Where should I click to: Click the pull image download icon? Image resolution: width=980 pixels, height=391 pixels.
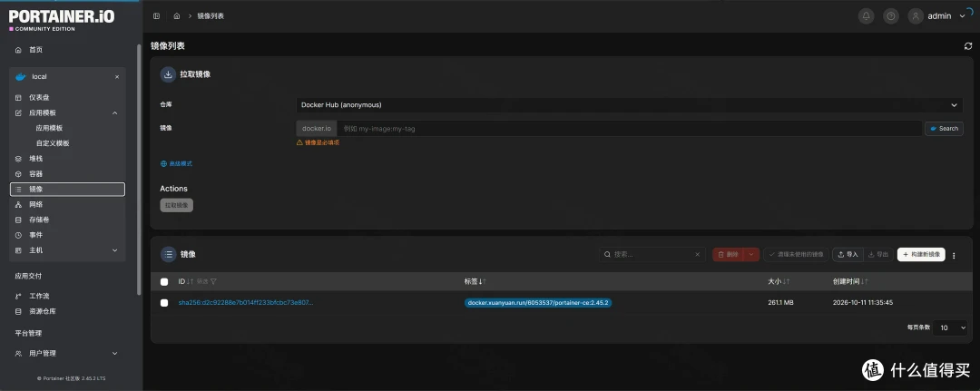[x=168, y=74]
